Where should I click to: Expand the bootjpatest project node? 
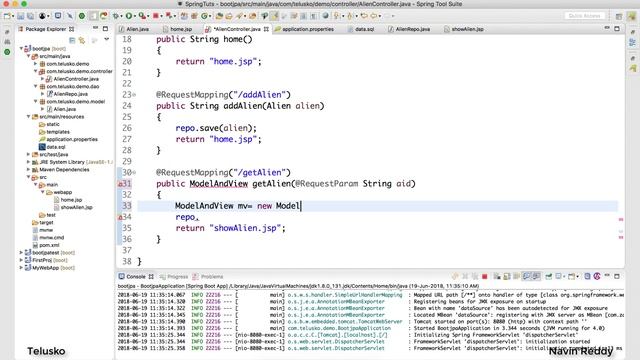click(x=21, y=253)
